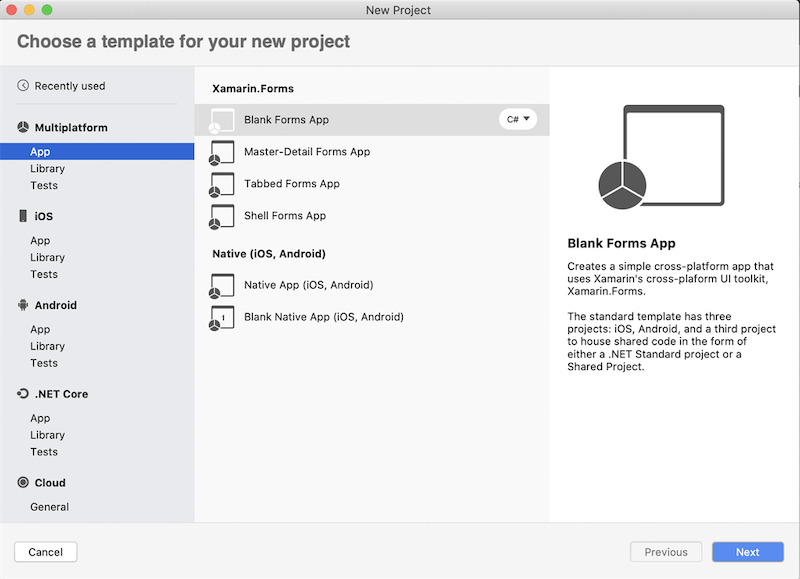Click the Cloud heading label

(x=50, y=483)
